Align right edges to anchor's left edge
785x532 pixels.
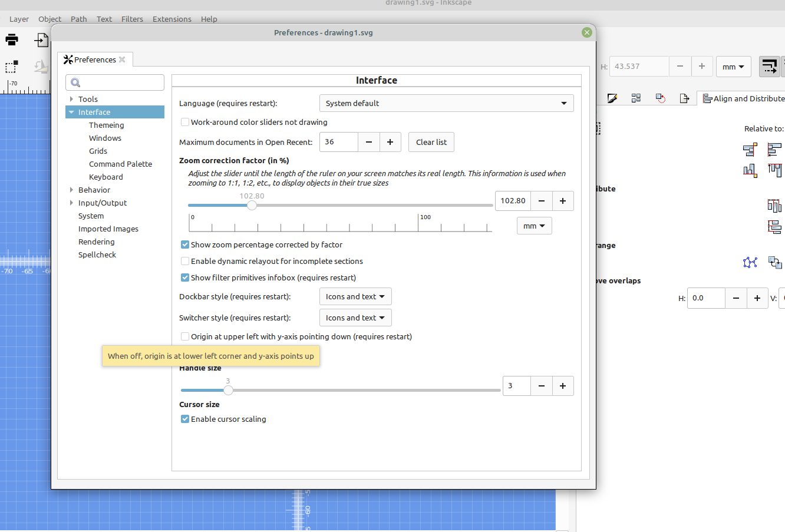(750, 150)
